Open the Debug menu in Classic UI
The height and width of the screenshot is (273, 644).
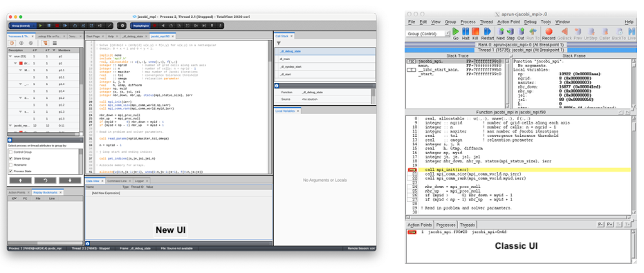tap(531, 21)
